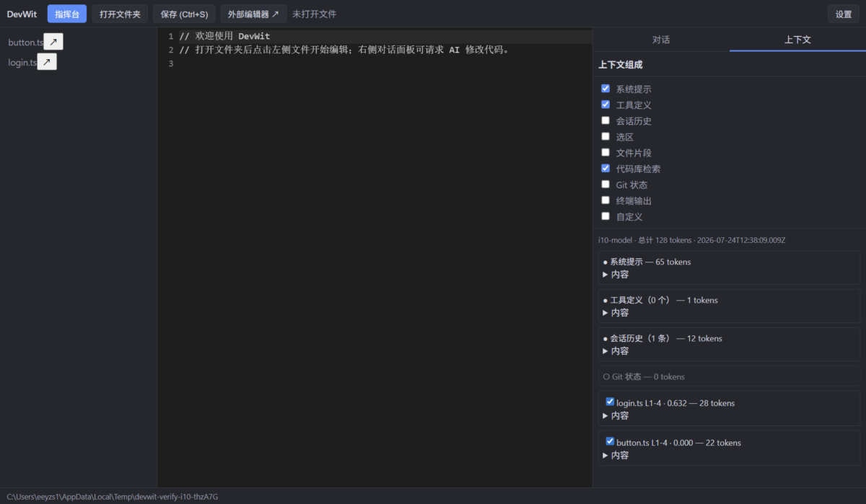
Task: Uncheck the button.ts L1-4 snippet checkbox
Action: coord(610,441)
